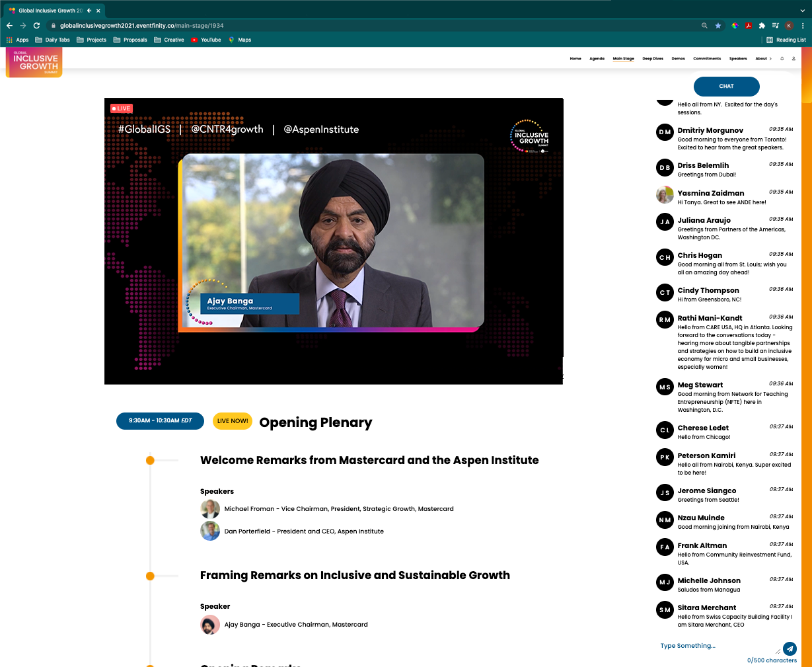Click into the Type Something chat field
The image size is (812, 667).
click(719, 646)
